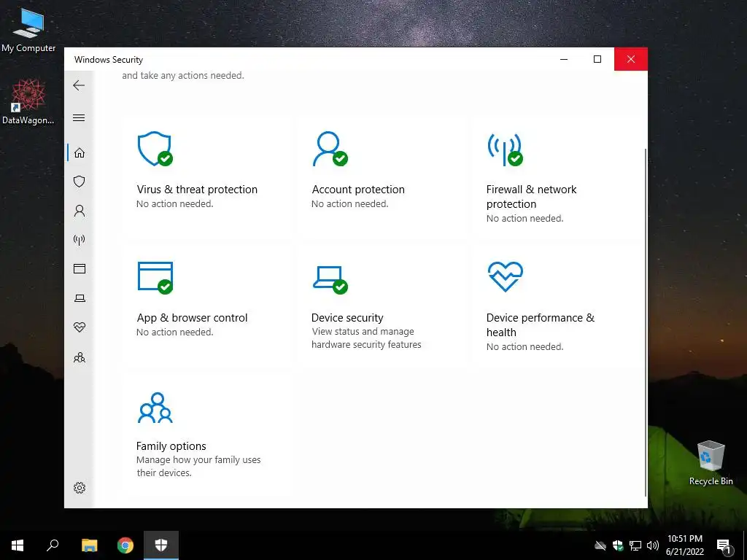This screenshot has height=560, width=747.
Task: Open Device performance & health heading
Action: coord(541,324)
